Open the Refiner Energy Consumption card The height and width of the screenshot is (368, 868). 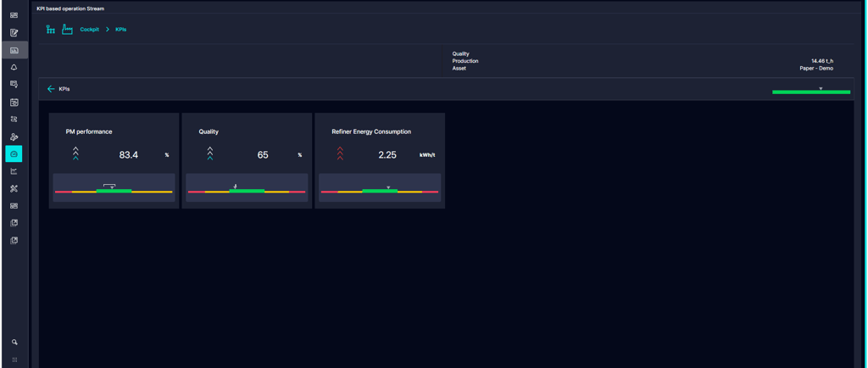click(380, 160)
